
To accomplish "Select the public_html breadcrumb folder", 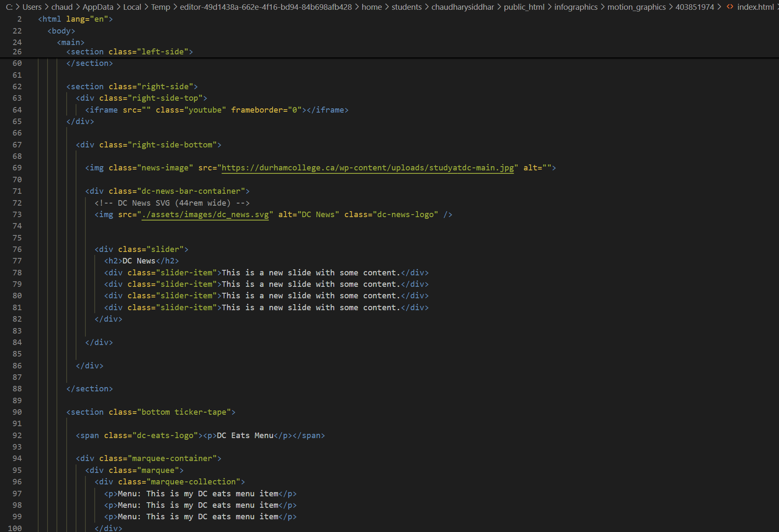I will tap(524, 7).
